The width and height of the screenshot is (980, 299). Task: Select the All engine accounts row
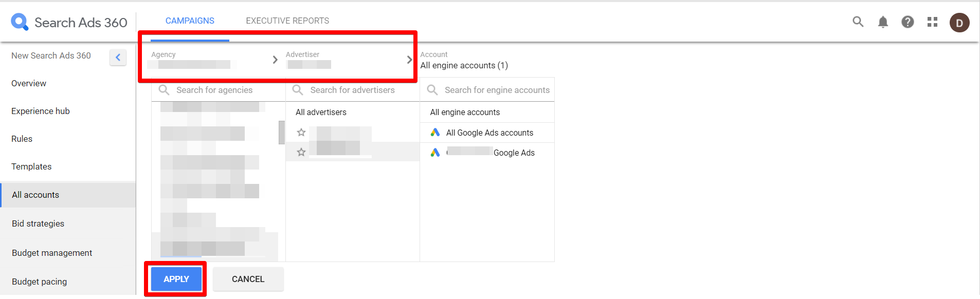(x=487, y=112)
